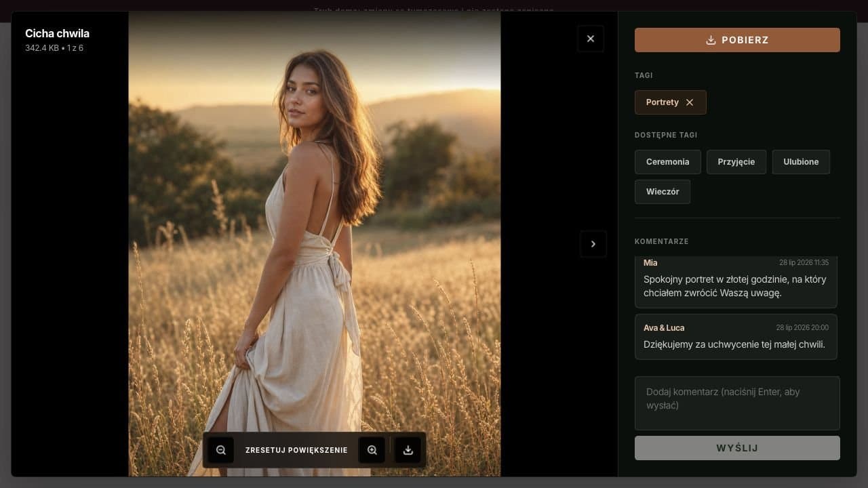Add the Wieczór tag

(x=663, y=192)
